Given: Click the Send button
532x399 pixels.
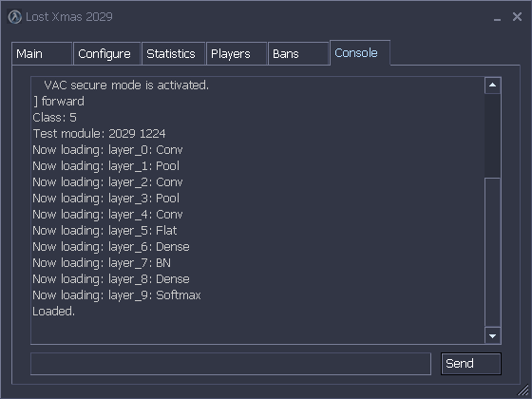Looking at the screenshot, I should click(x=471, y=364).
